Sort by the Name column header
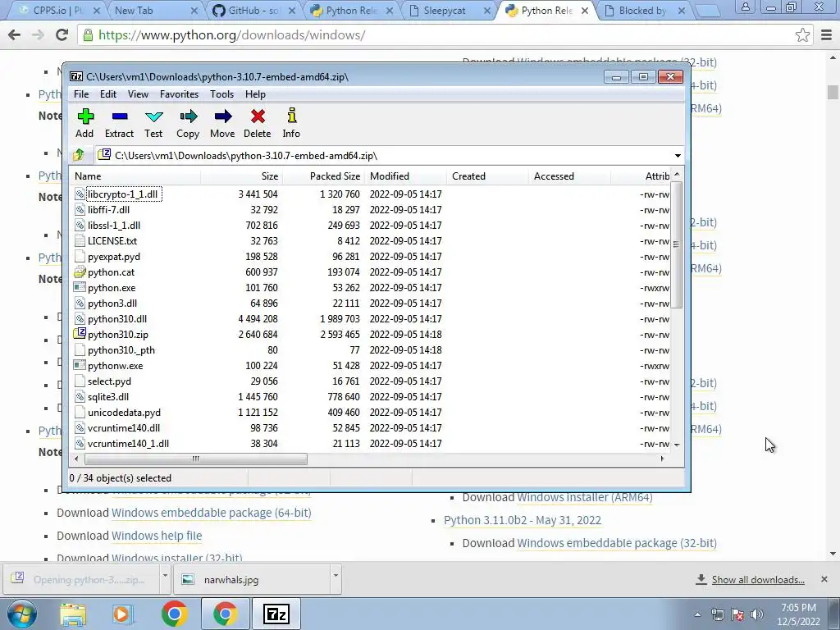This screenshot has height=630, width=840. [135, 176]
